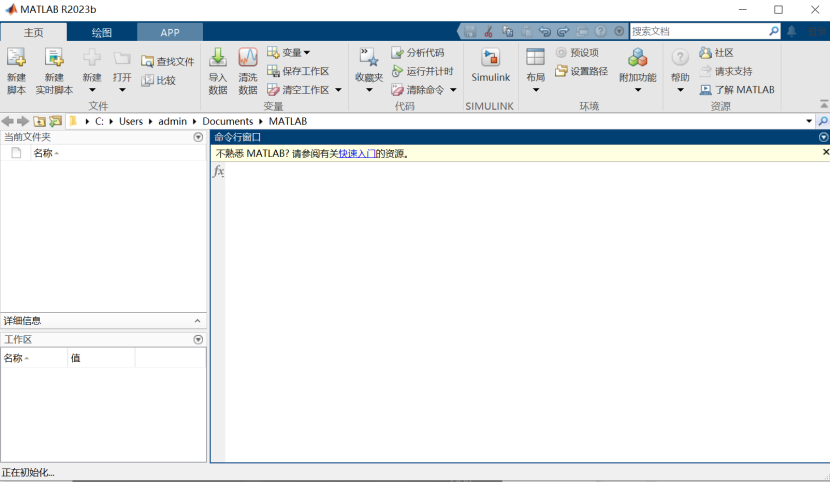Click 请求支持 request support
Viewport: 831px width, 483px height.
point(726,71)
